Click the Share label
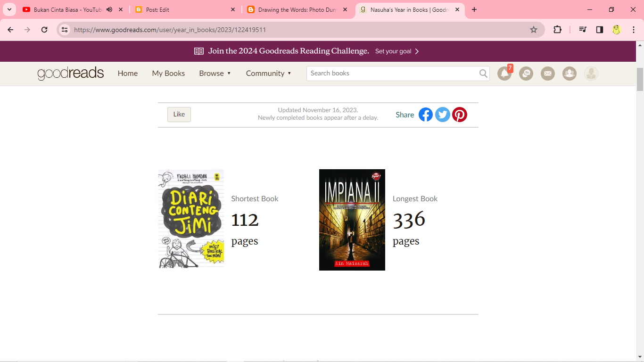Screen dimensions: 644x362 point(405,115)
